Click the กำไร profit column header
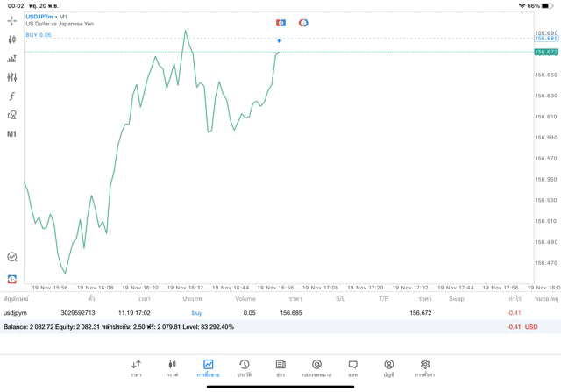Screen dimensions: 561x392 click(x=515, y=299)
